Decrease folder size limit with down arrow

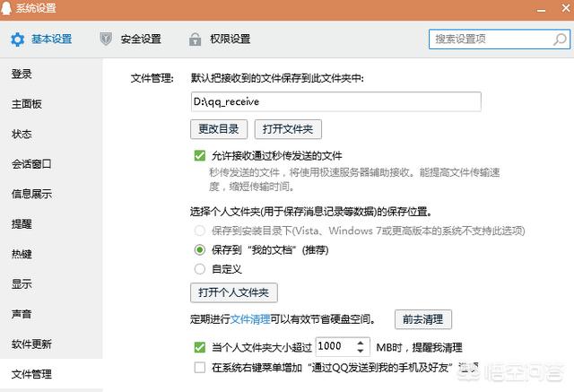(361, 351)
